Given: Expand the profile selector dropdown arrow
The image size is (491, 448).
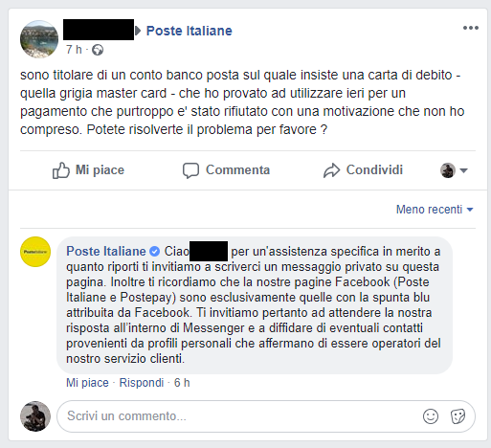Looking at the screenshot, I should click(x=463, y=170).
